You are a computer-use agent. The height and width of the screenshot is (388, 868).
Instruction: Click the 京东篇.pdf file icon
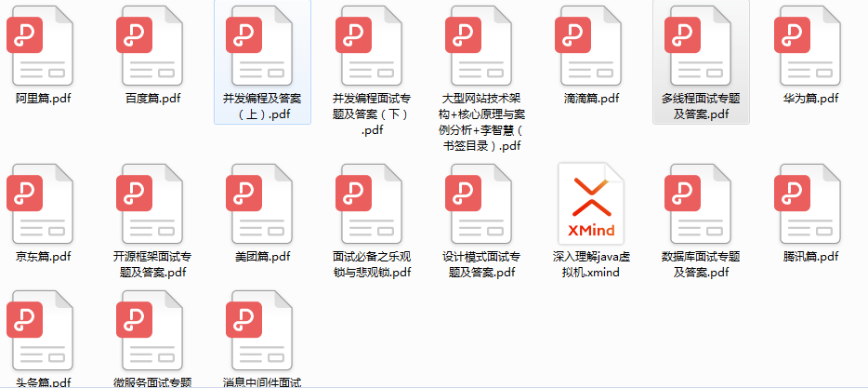(x=40, y=204)
